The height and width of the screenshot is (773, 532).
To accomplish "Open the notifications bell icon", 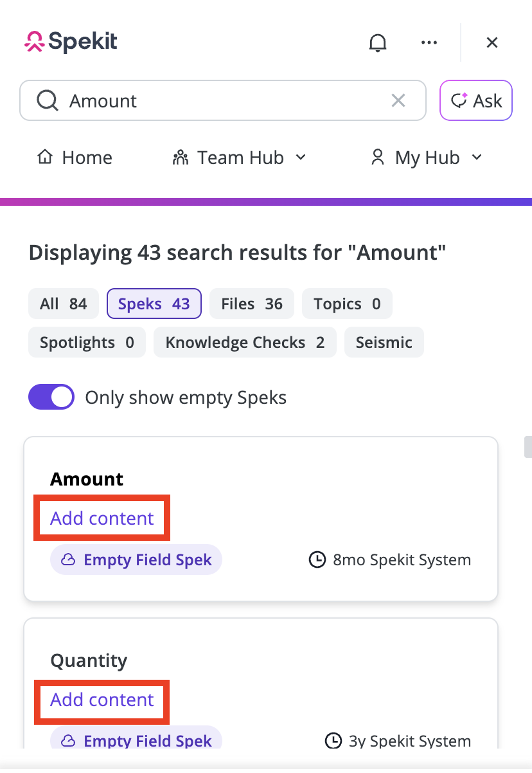I will point(378,42).
